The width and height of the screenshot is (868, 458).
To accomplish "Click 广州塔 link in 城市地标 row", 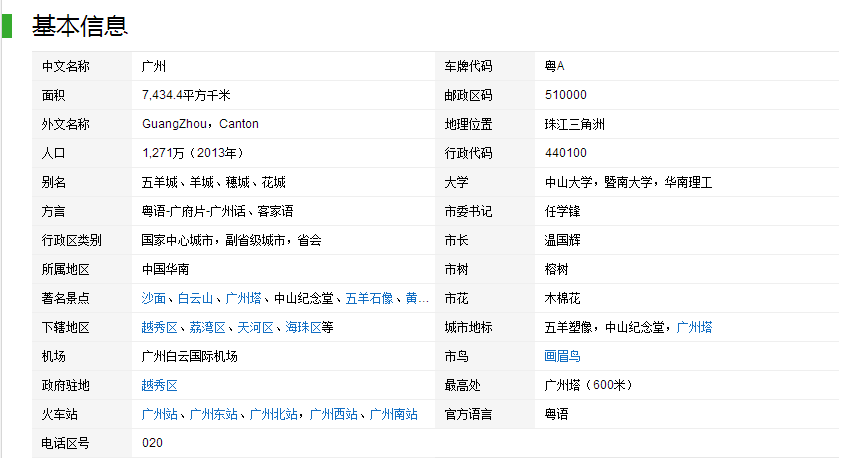I will pos(694,327).
